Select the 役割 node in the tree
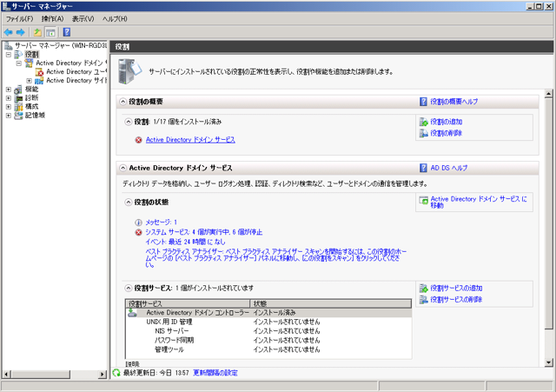Image resolution: width=556 pixels, height=392 pixels. 31,54
